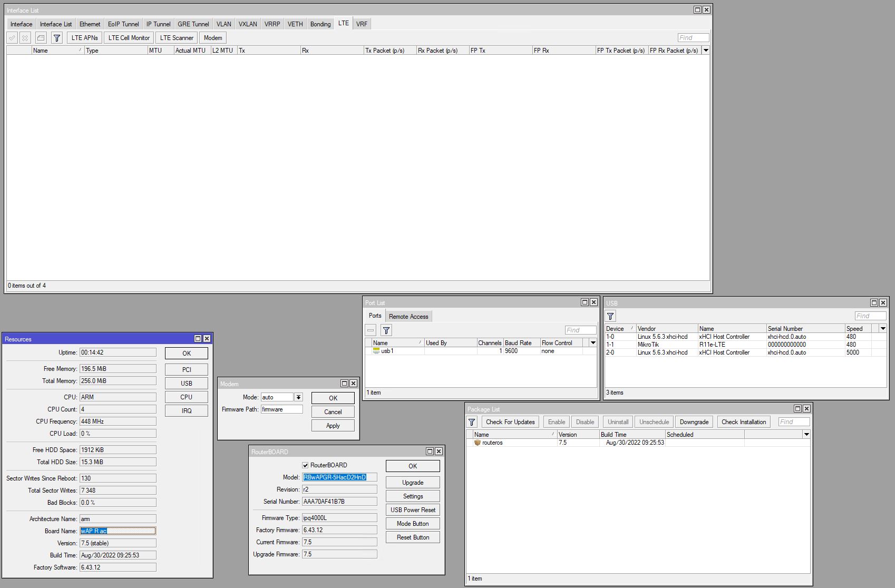Click the comment icon in Interface List toolbar
This screenshot has width=895, height=588.
(x=41, y=38)
